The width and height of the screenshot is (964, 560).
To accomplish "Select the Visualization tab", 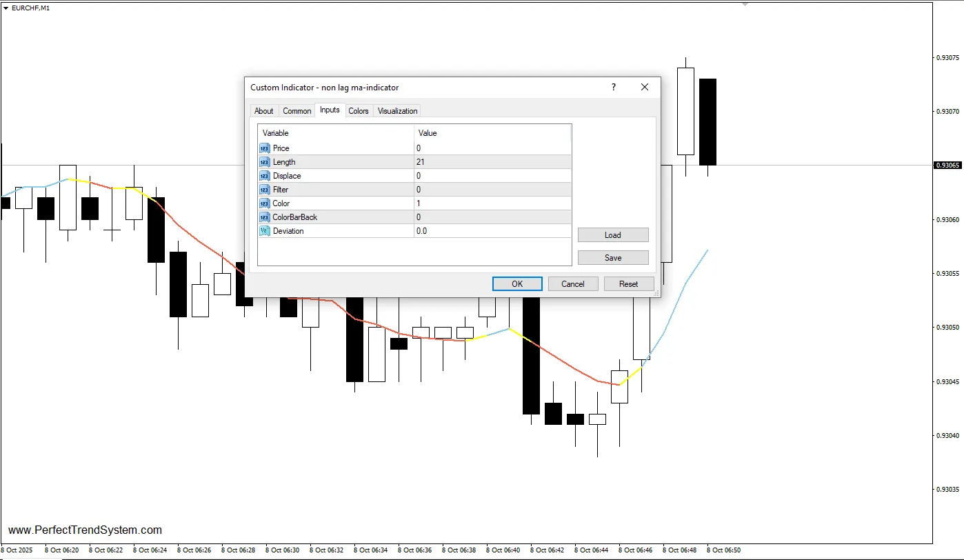I will pyautogui.click(x=397, y=111).
